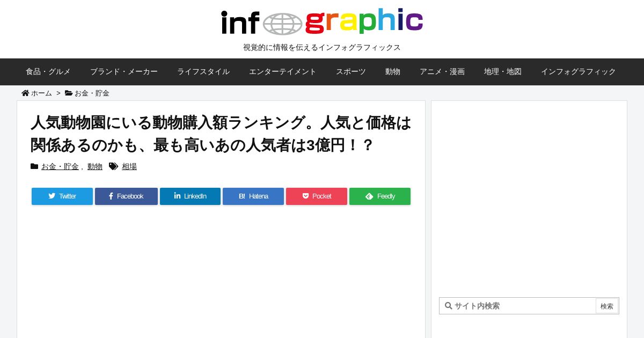Share article on Facebook
The width and height of the screenshot is (644, 338).
[x=126, y=196]
